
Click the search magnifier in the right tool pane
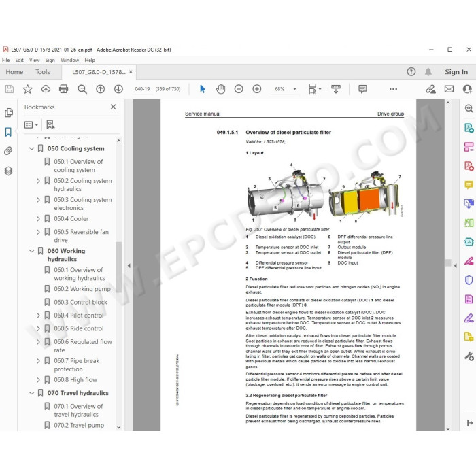pyautogui.click(x=469, y=108)
